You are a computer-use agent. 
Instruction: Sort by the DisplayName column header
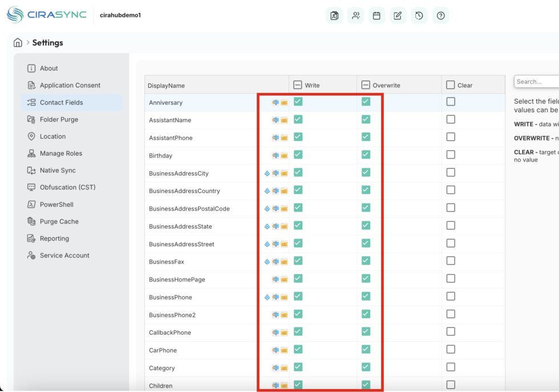167,86
